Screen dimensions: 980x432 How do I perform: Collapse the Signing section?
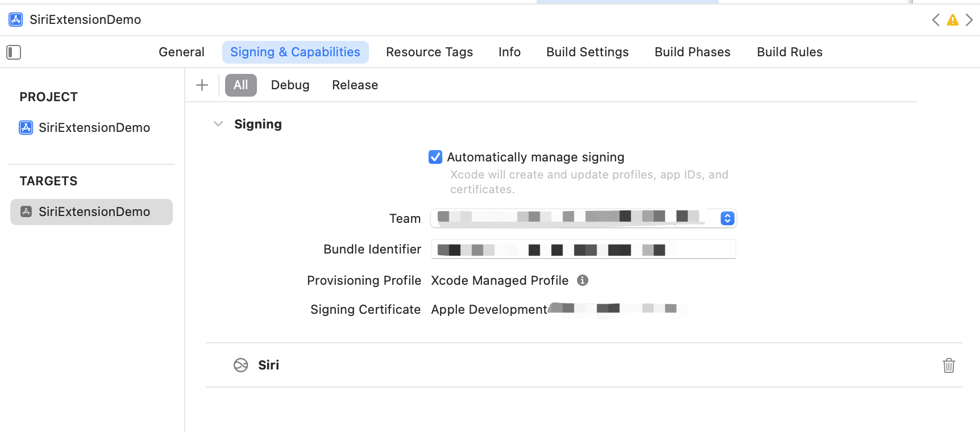tap(218, 124)
